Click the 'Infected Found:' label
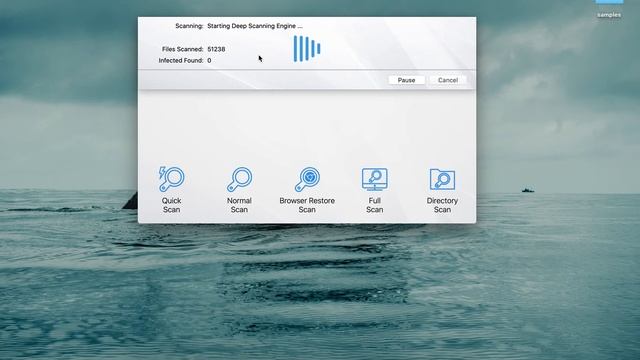Screen dimensions: 640x360 (x=181, y=60)
